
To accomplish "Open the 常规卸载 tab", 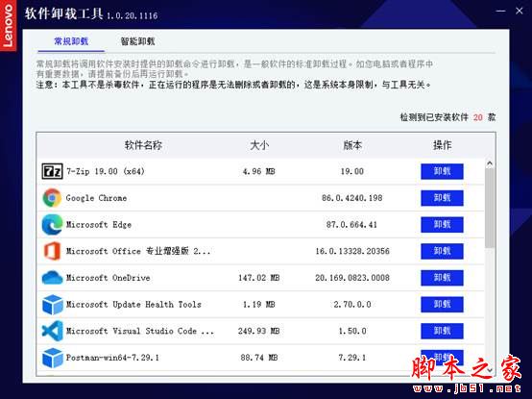I will 71,41.
